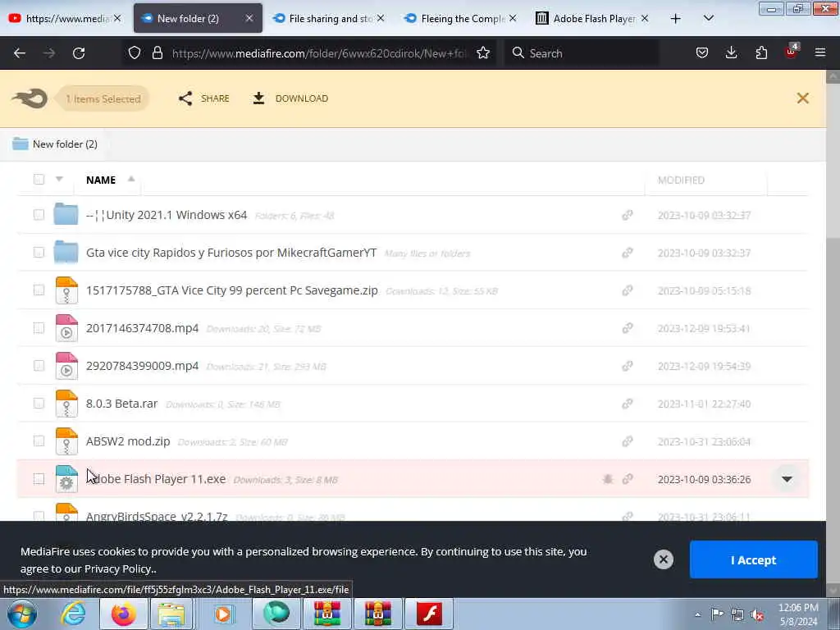Check the GTA Vice City Savegame.zip checkbox
Viewport: 840px width, 630px height.
39,290
